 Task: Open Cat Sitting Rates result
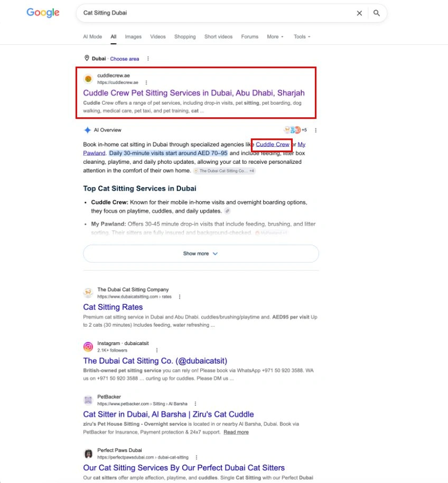pos(113,307)
